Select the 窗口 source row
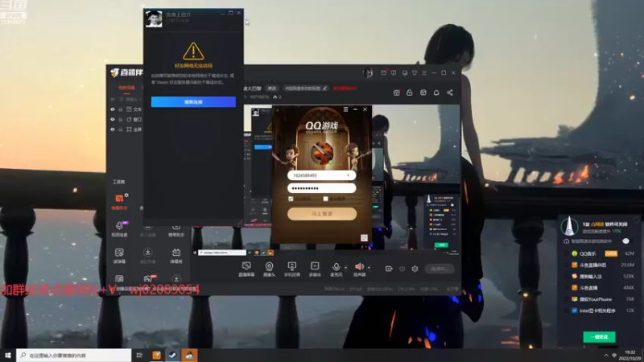 pyautogui.click(x=126, y=119)
